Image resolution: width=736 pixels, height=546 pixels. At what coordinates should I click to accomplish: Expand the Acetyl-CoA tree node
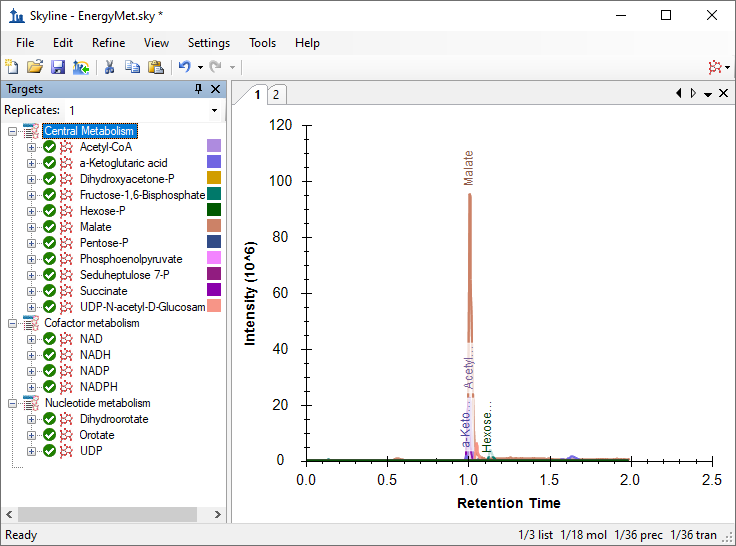click(x=31, y=147)
